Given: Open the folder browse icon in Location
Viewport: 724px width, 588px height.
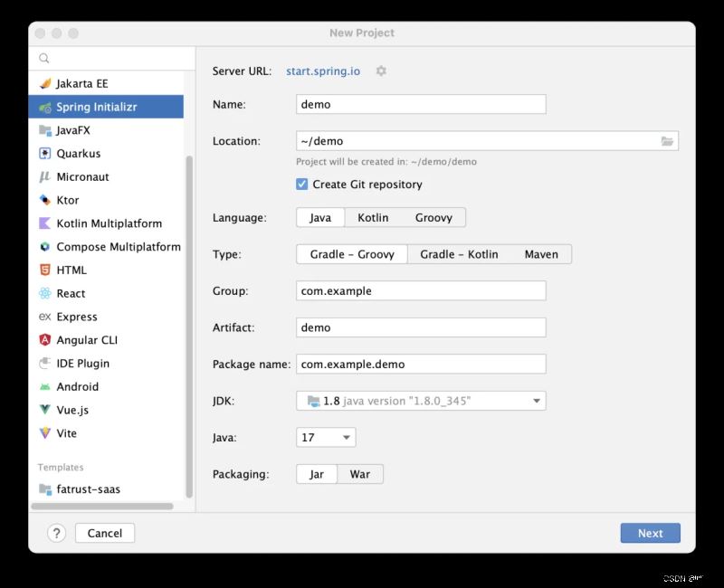Looking at the screenshot, I should [667, 141].
